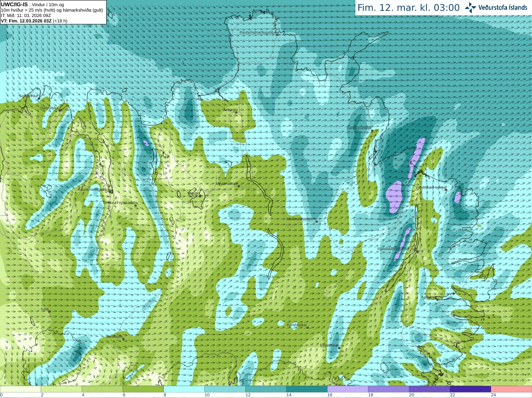The image size is (532, 398).
Task: Click the pink swatch above 24 m/s
Action: 512,389
